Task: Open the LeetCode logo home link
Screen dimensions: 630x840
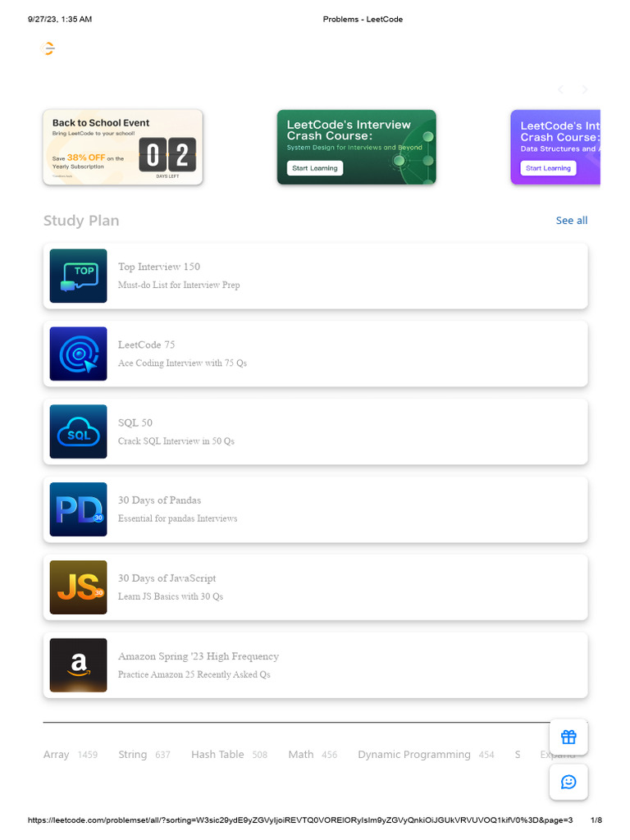Action: click(48, 48)
